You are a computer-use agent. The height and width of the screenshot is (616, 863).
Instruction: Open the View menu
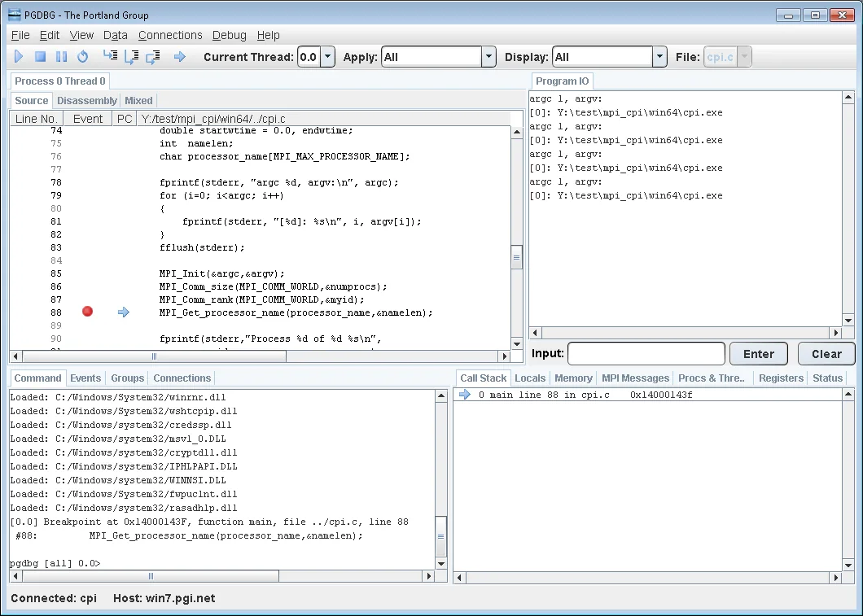[81, 35]
